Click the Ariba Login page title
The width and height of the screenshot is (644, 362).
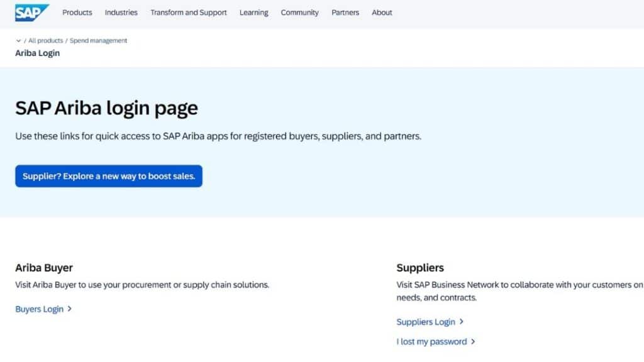pos(37,53)
